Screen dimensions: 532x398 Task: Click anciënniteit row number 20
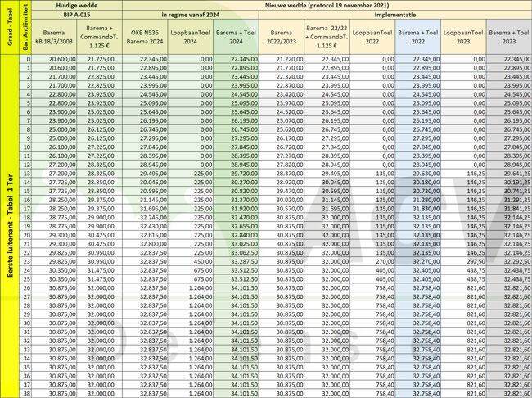click(27, 235)
